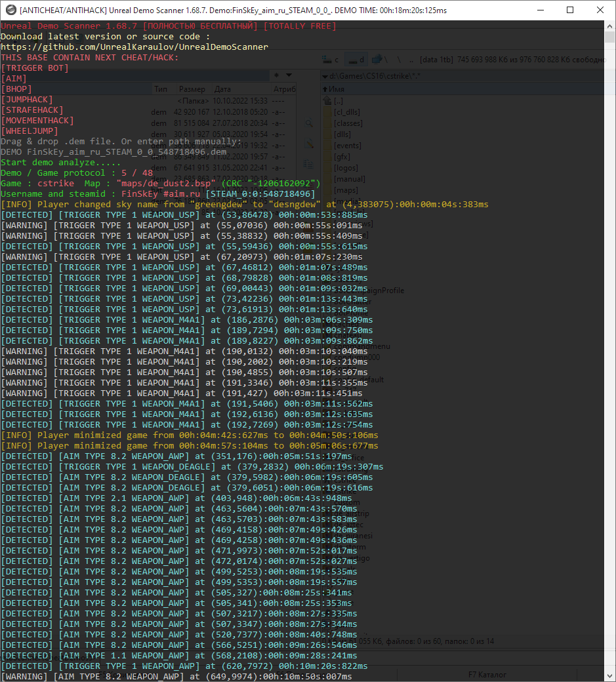Open the network drive icon next to drive d
Viewport: 616px width, 682px height.
coord(377,59)
